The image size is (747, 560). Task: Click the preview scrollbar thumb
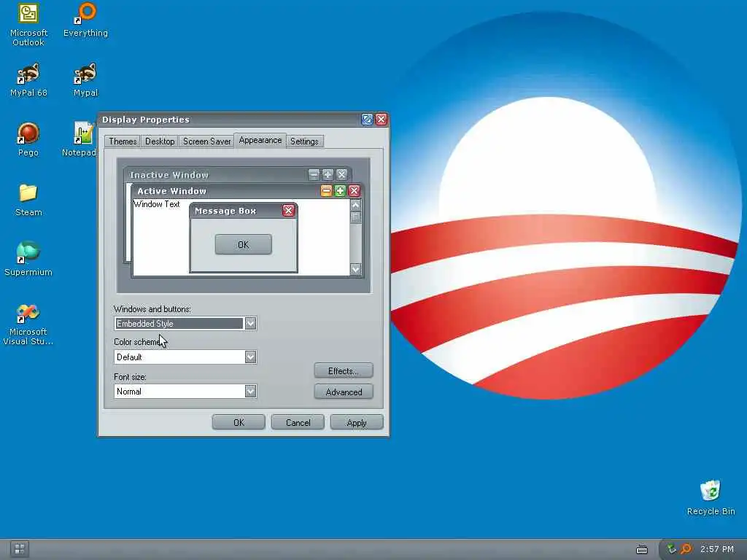point(355,217)
